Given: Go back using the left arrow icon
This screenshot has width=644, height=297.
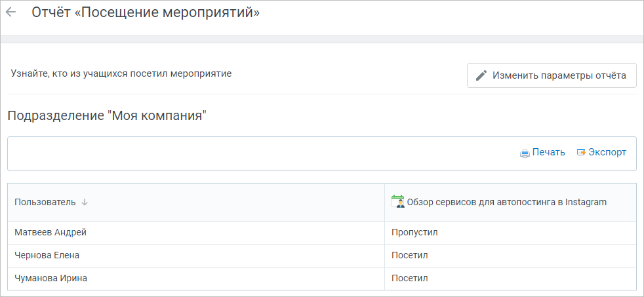Looking at the screenshot, I should pos(10,12).
